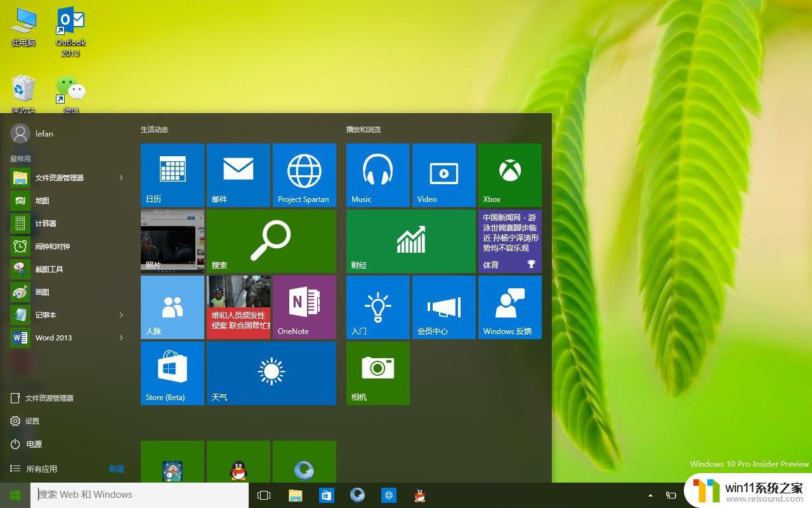This screenshot has width=812, height=508.
Task: Open the news tile about 联合国
Action: [239, 307]
